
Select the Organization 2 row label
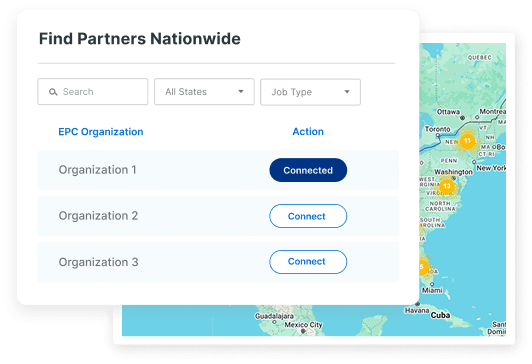click(98, 216)
